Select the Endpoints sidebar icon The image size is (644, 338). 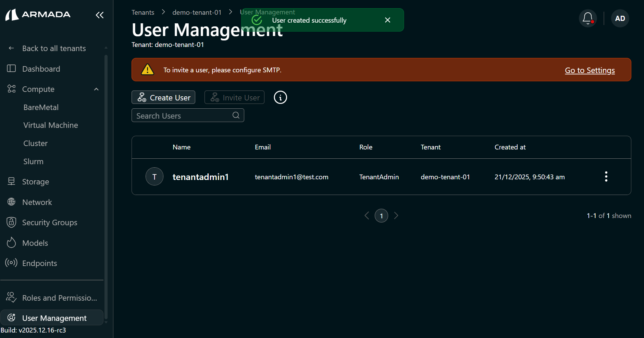(11, 263)
